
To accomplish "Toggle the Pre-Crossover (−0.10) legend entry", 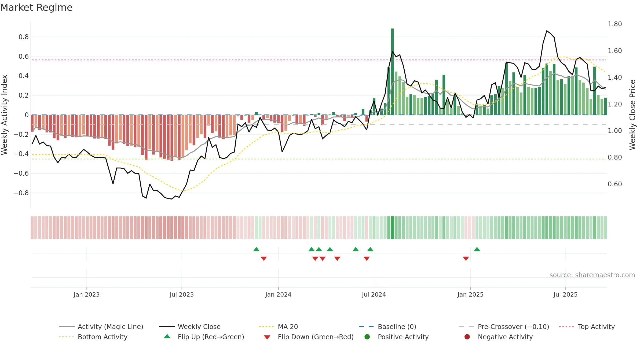I will (504, 327).
